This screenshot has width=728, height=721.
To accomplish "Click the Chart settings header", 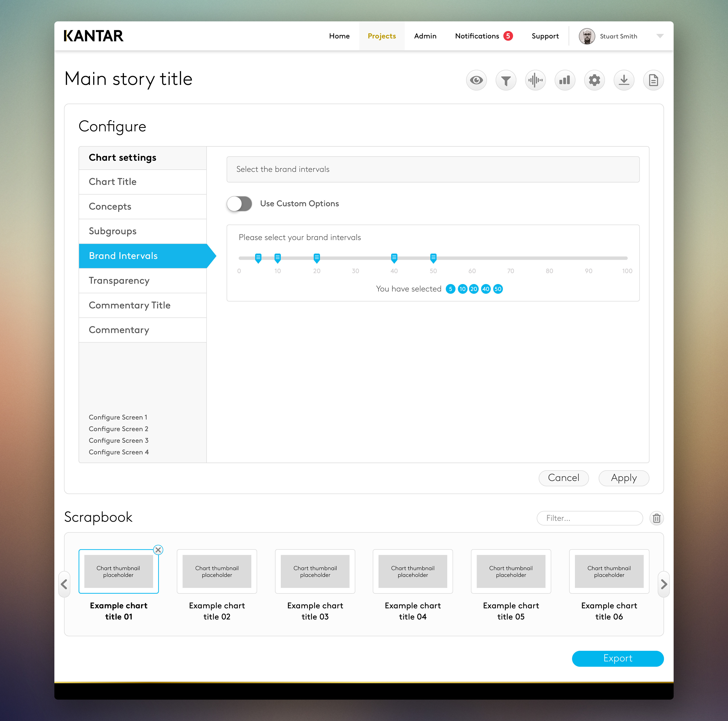I will coord(142,158).
